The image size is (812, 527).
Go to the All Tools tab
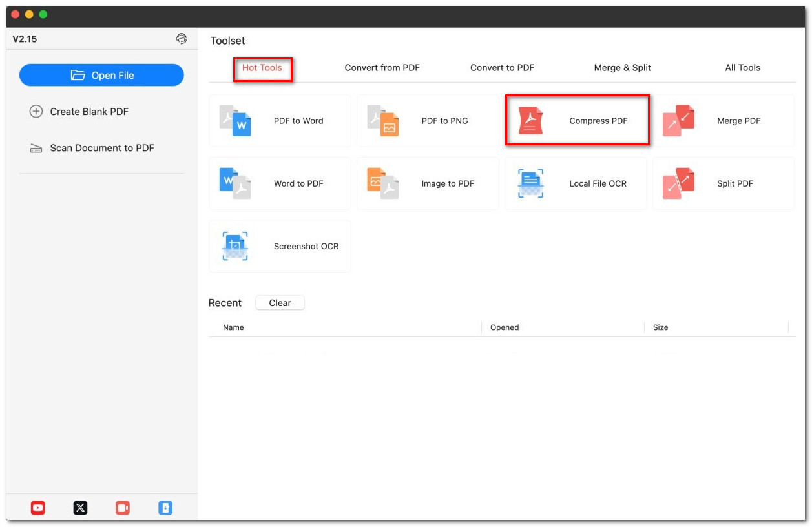click(x=742, y=68)
